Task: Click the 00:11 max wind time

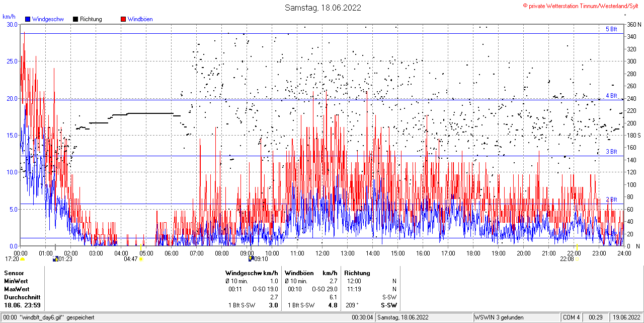Action: coord(235,289)
